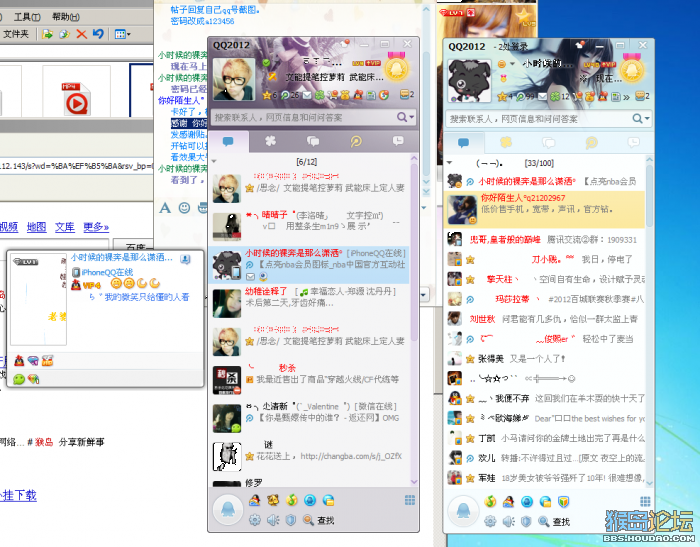This screenshot has width=700, height=547.
Task: Open app manager grid in left QQ window
Action: coord(410,500)
